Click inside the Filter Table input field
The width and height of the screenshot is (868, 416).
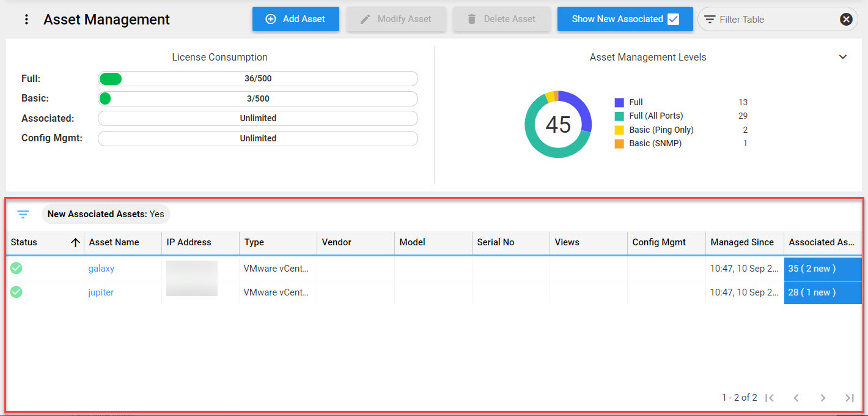(x=764, y=19)
